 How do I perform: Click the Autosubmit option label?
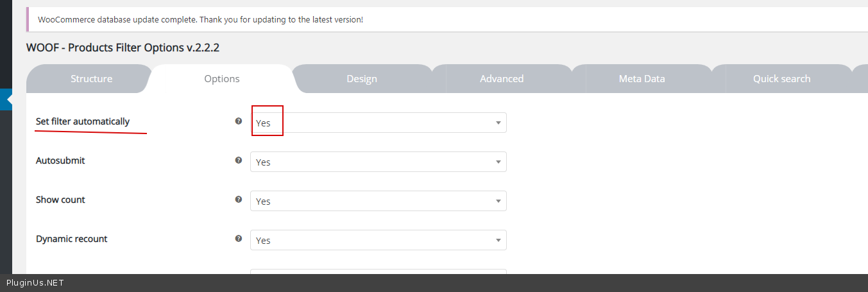60,160
